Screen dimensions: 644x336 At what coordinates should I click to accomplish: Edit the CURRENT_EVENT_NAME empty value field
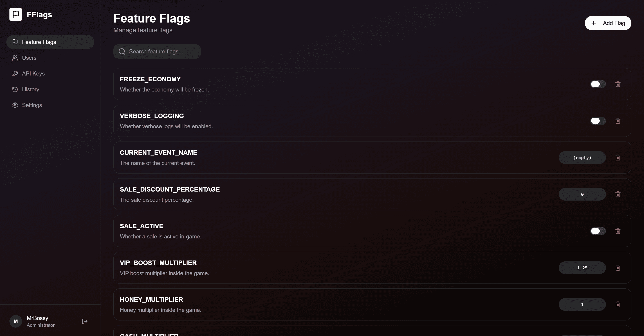[x=582, y=158]
